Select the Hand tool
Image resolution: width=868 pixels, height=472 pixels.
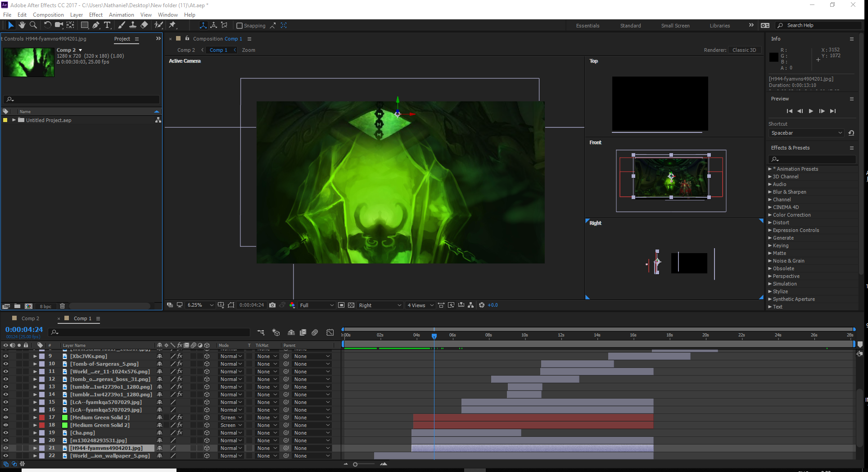[x=22, y=25]
